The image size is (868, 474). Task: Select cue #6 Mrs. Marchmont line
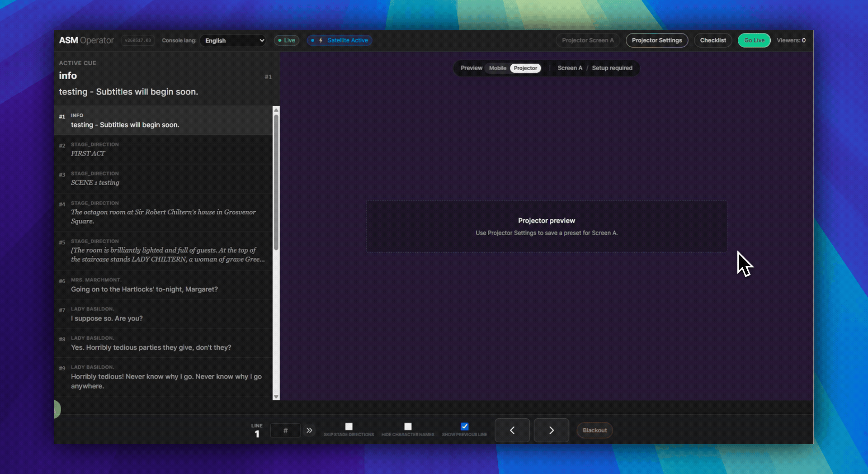(x=163, y=285)
